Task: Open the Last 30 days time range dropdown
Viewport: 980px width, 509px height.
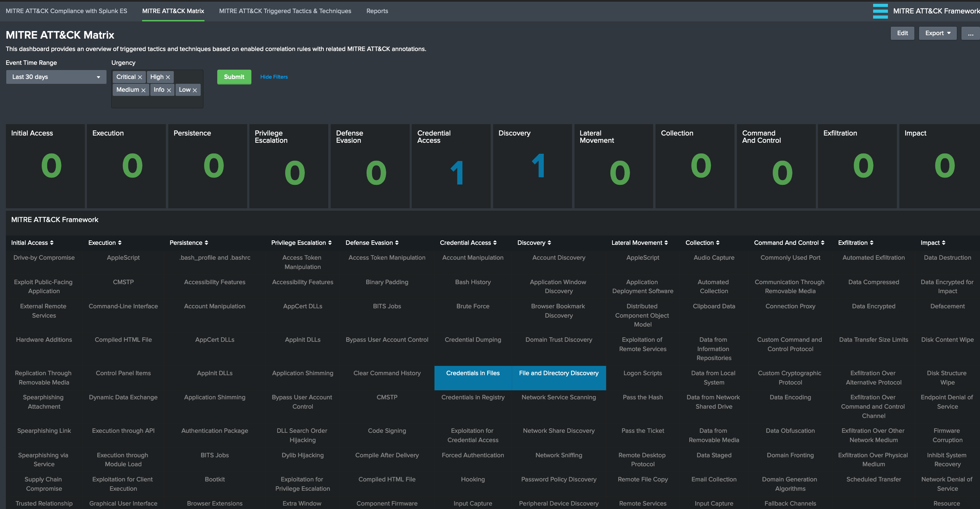Action: click(x=56, y=77)
